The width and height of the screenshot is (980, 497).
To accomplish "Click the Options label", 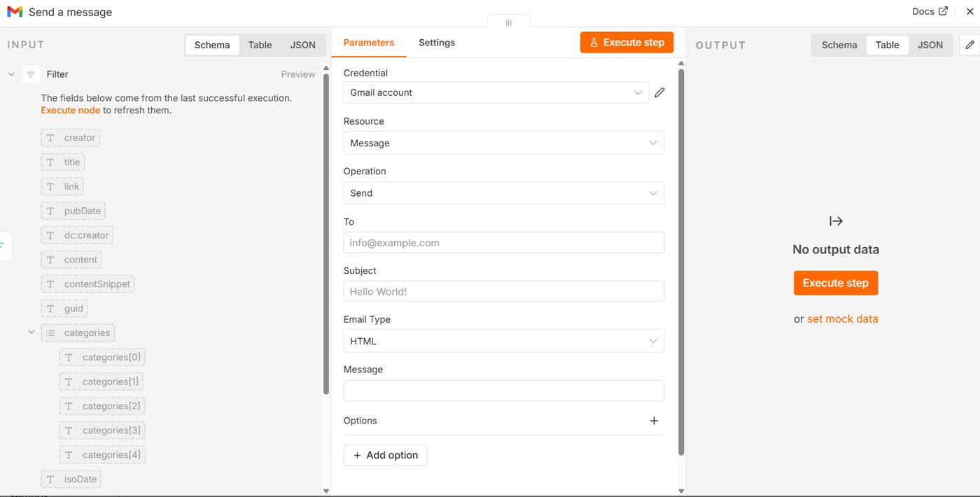I will click(360, 421).
